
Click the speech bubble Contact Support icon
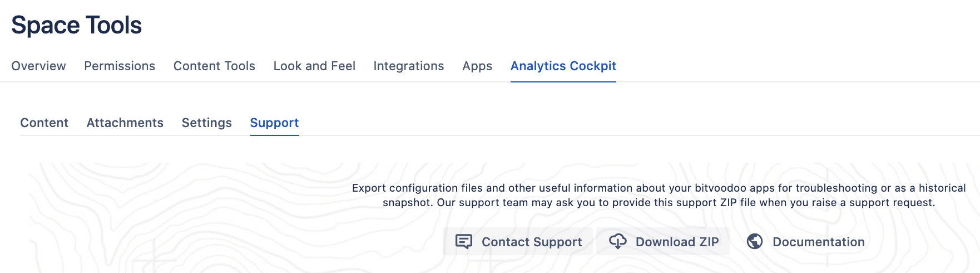(x=464, y=241)
